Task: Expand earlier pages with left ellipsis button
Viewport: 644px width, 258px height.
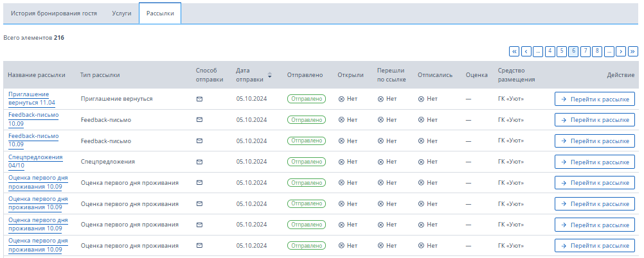Action: coord(538,51)
